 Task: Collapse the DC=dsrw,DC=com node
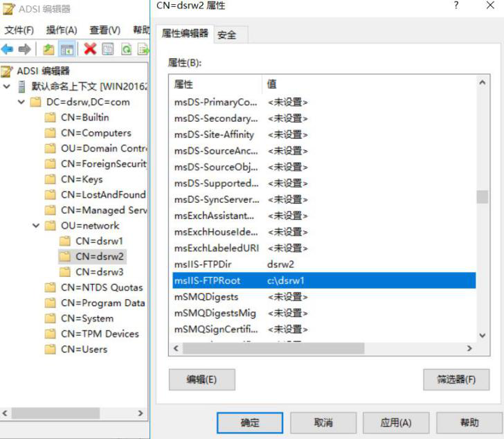coord(21,102)
